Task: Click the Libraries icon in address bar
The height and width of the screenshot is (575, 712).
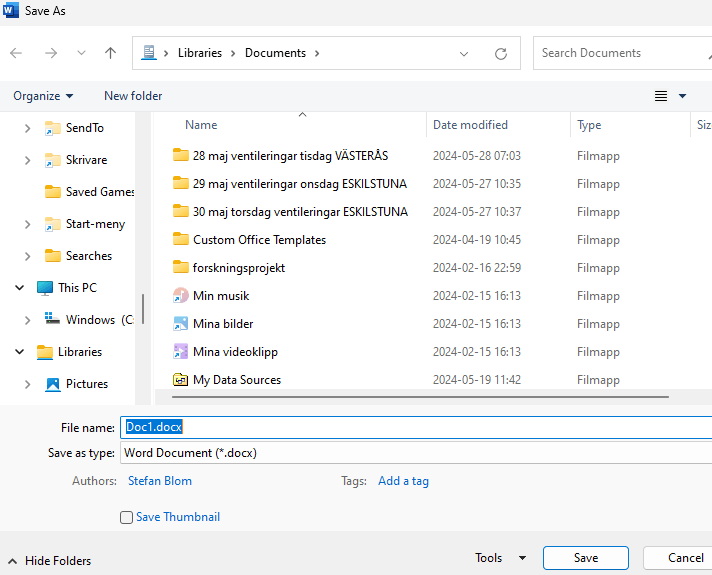Action: 148,53
